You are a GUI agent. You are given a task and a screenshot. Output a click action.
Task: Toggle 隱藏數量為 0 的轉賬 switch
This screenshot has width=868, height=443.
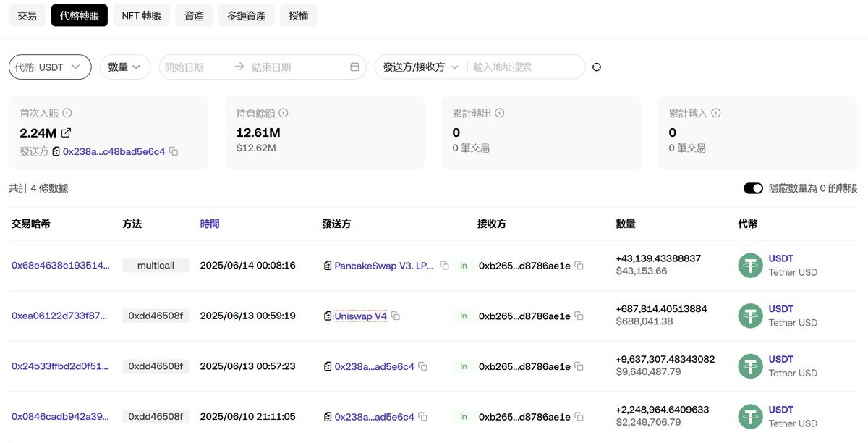click(753, 187)
